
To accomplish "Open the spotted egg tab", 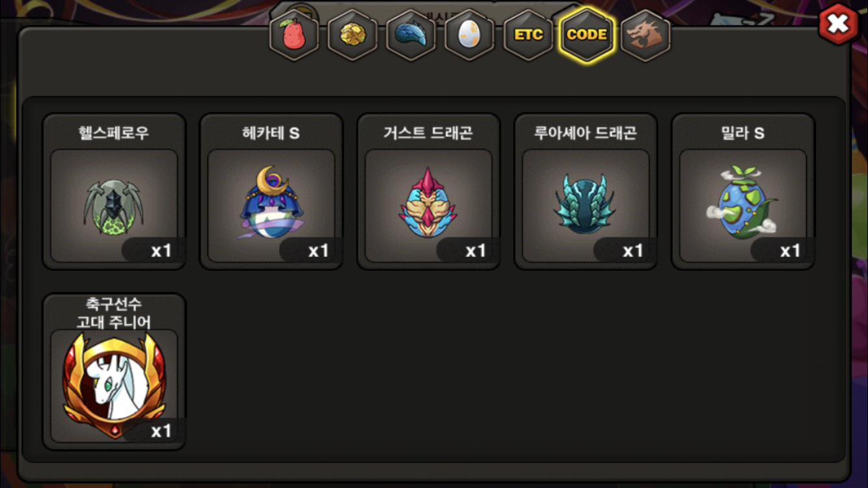I will tap(470, 35).
